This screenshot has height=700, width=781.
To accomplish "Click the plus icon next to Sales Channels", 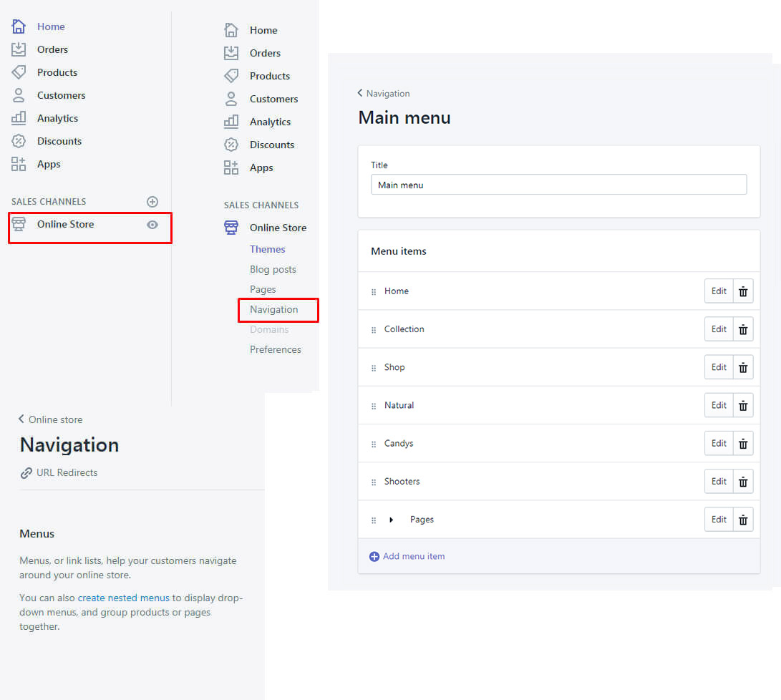I will (152, 202).
